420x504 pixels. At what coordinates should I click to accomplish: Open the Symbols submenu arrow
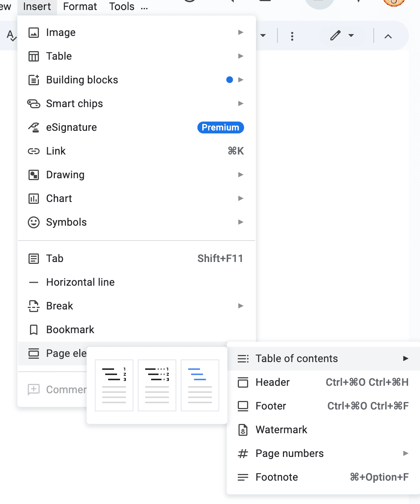pos(241,222)
